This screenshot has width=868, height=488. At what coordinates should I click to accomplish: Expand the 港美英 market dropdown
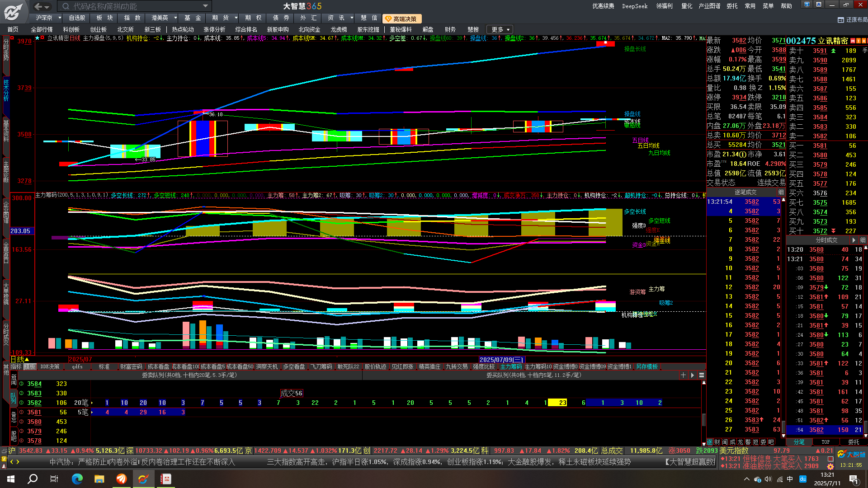[175, 18]
